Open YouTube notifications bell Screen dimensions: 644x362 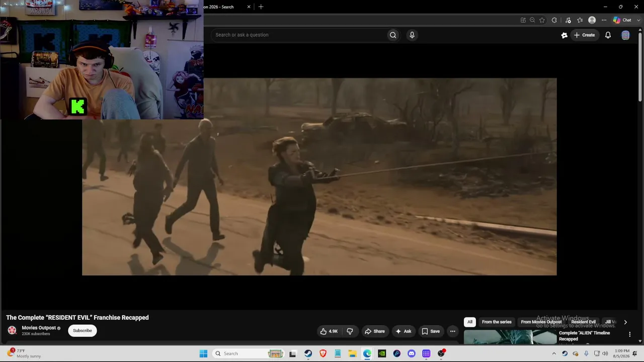[x=608, y=35]
